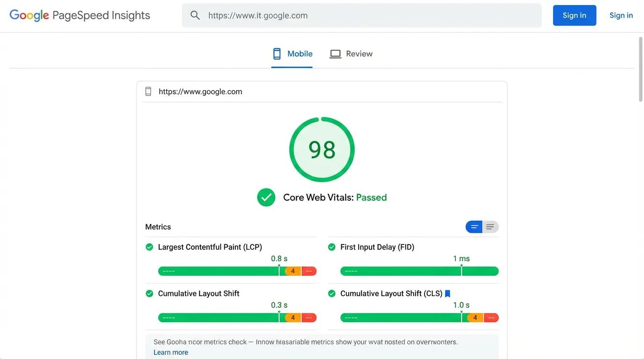Click the Core Web Vitals green check icon
644x359 pixels.
click(266, 197)
